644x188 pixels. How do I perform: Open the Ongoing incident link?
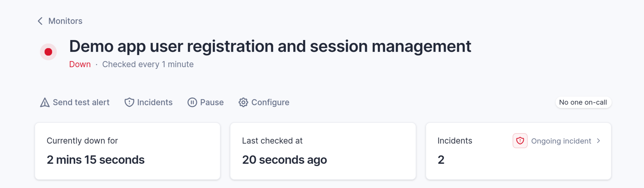pyautogui.click(x=561, y=141)
